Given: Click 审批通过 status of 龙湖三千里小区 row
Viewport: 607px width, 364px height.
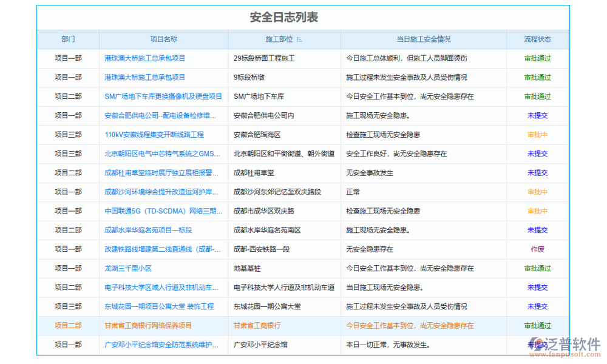Looking at the screenshot, I should tap(537, 268).
